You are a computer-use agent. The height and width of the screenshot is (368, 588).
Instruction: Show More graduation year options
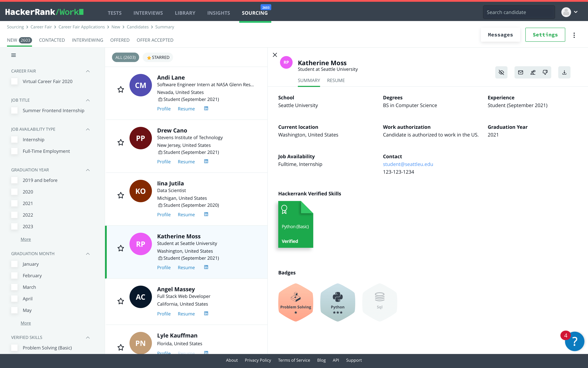click(x=26, y=239)
